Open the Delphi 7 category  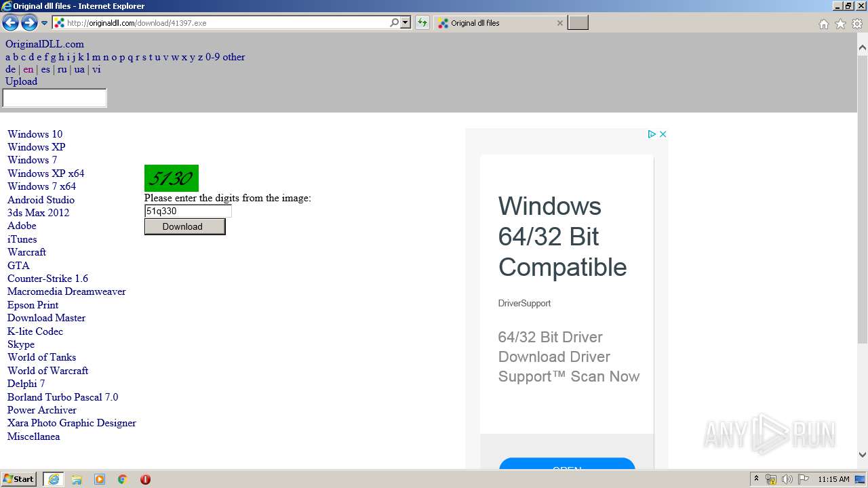pyautogui.click(x=26, y=384)
